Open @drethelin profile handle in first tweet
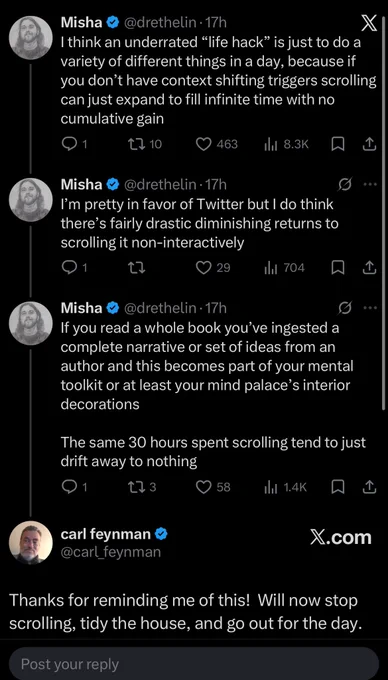The width and height of the screenshot is (388, 680). 160,23
